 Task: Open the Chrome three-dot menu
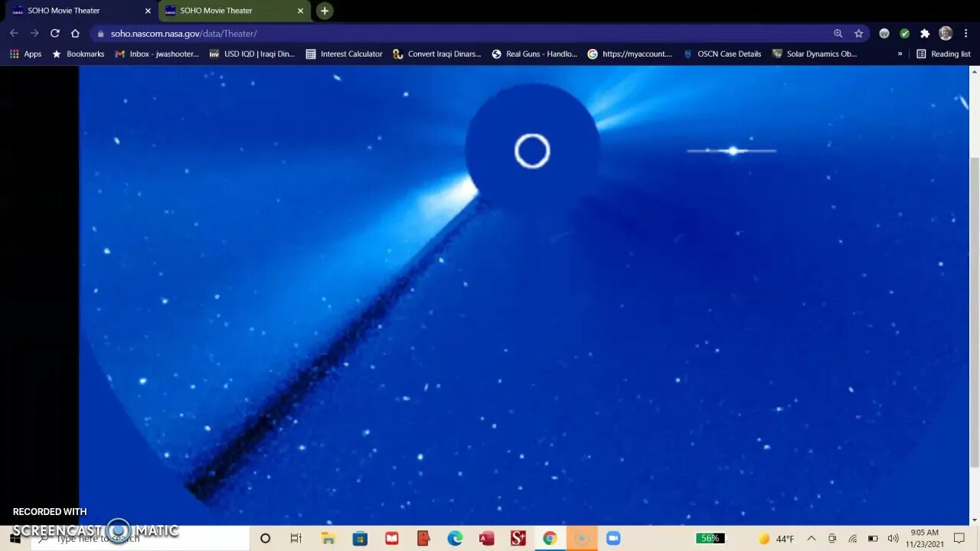pyautogui.click(x=966, y=34)
